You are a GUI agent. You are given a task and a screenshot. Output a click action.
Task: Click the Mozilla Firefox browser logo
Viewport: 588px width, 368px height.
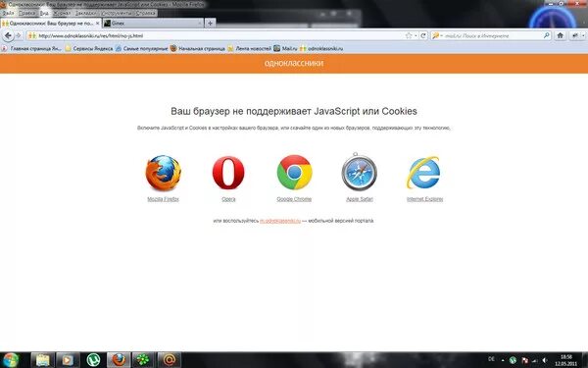(163, 173)
